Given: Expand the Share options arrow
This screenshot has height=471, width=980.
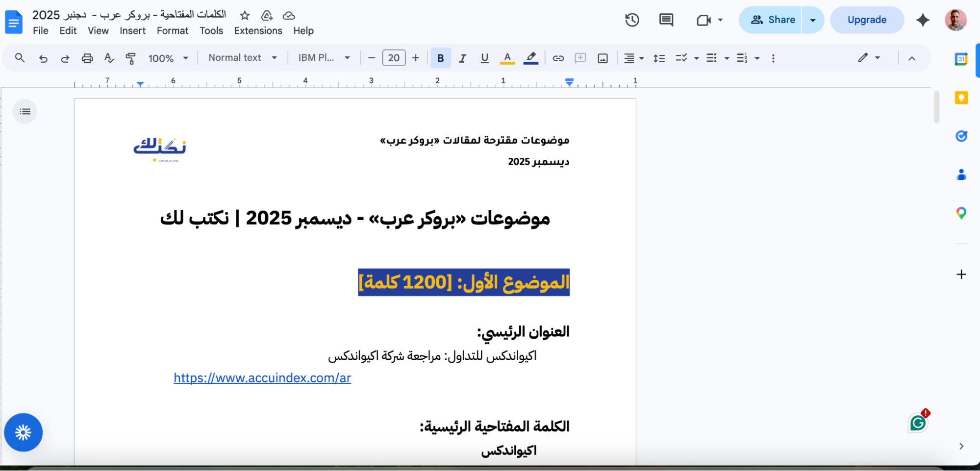Looking at the screenshot, I should click(813, 20).
